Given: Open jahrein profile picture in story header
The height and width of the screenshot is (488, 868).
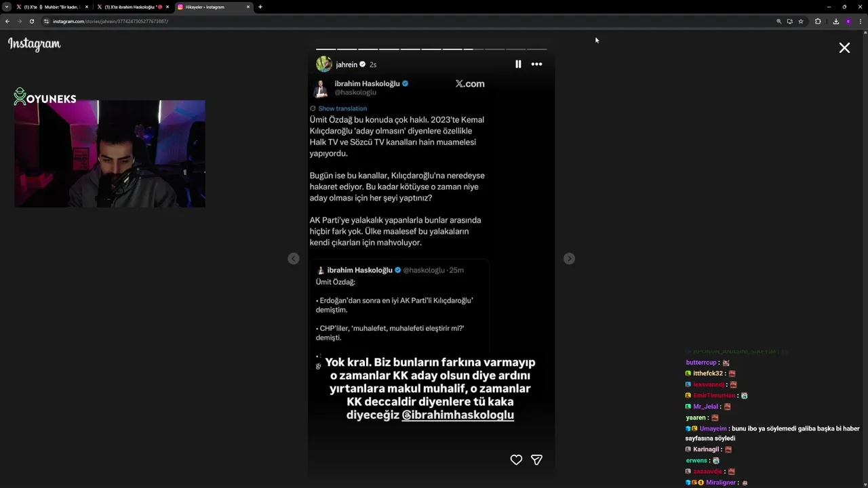Looking at the screenshot, I should point(324,64).
